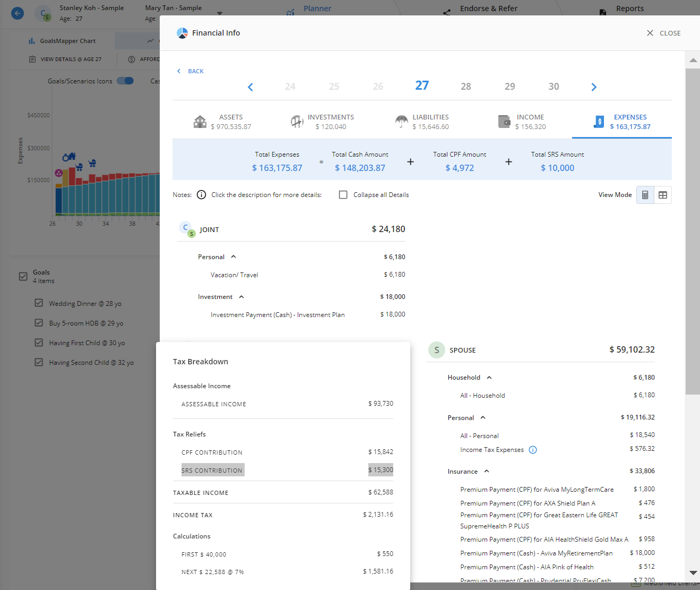This screenshot has width=700, height=590.
Task: Click the BACK link in the dialog
Action: pos(190,71)
